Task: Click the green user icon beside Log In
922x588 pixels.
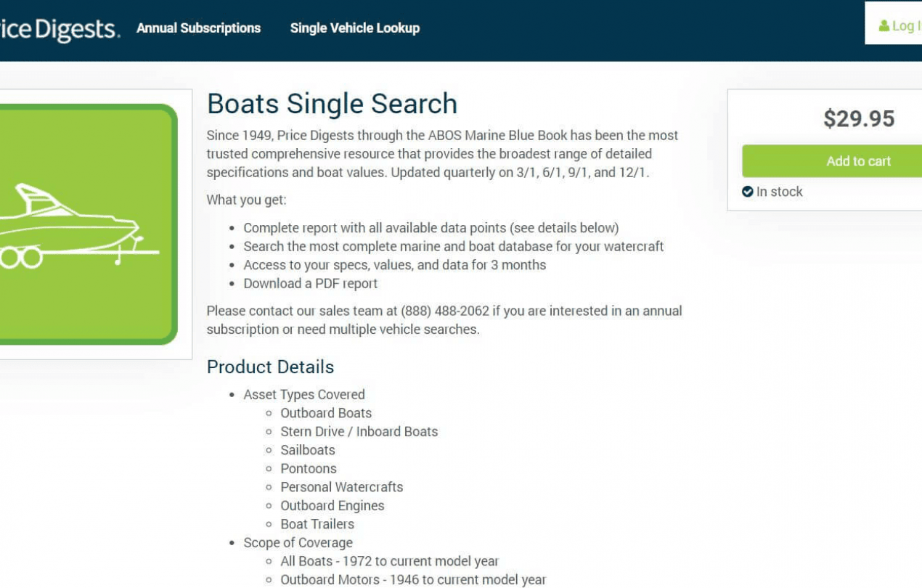Action: [x=883, y=25]
